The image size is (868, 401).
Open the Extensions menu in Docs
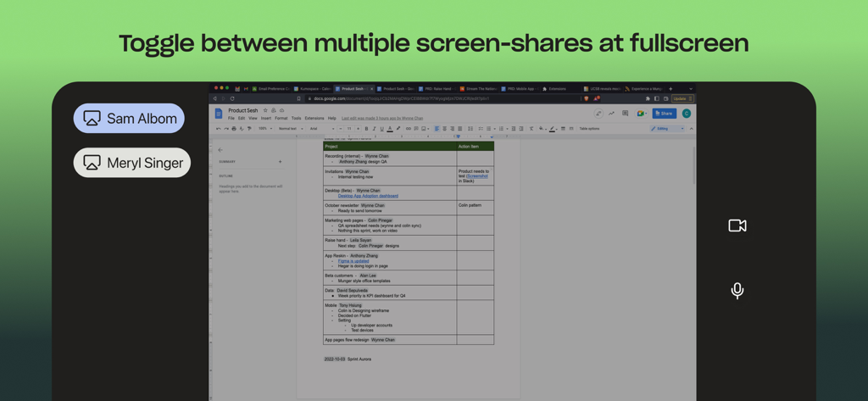314,118
